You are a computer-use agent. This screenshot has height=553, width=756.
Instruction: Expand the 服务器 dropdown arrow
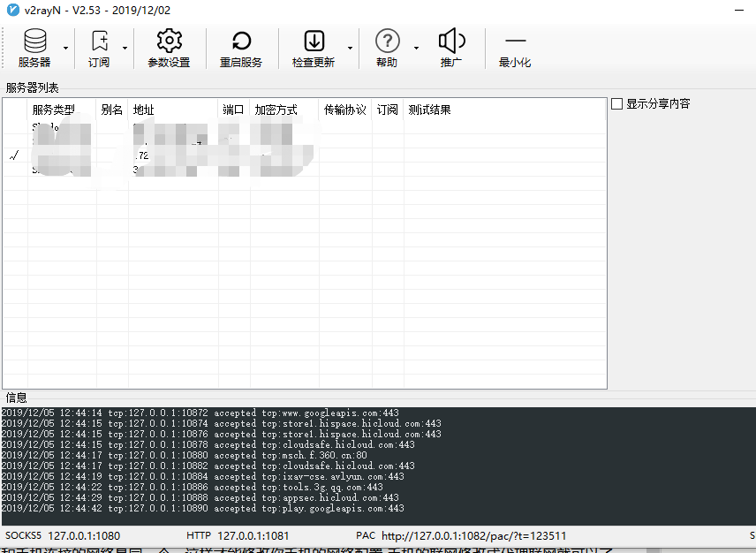(x=65, y=48)
